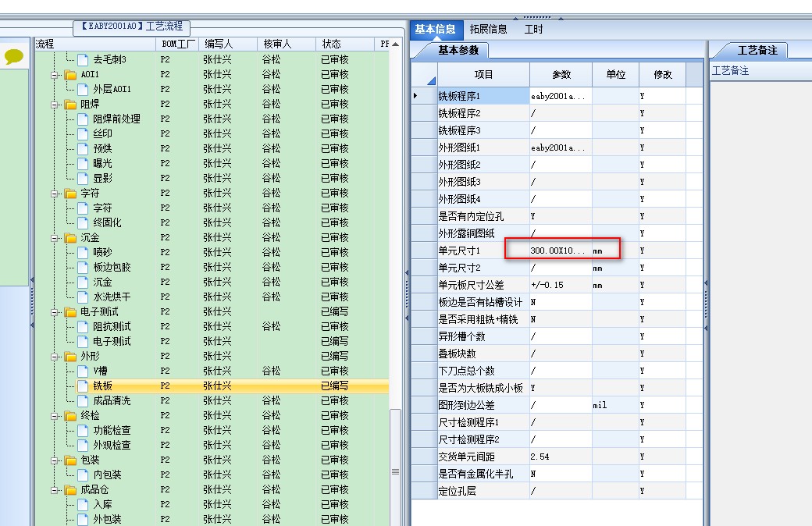
Task: Collapse the 外形 tree node
Action: tap(55, 357)
